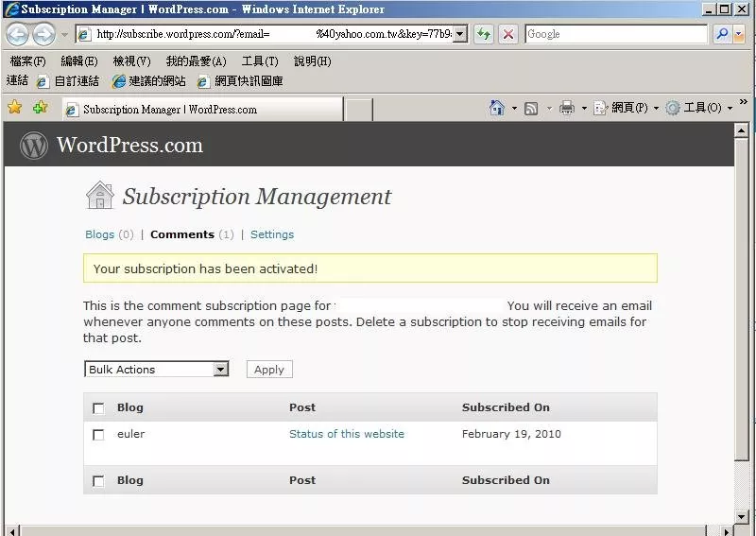Open the 檔案(F) menu

click(28, 61)
